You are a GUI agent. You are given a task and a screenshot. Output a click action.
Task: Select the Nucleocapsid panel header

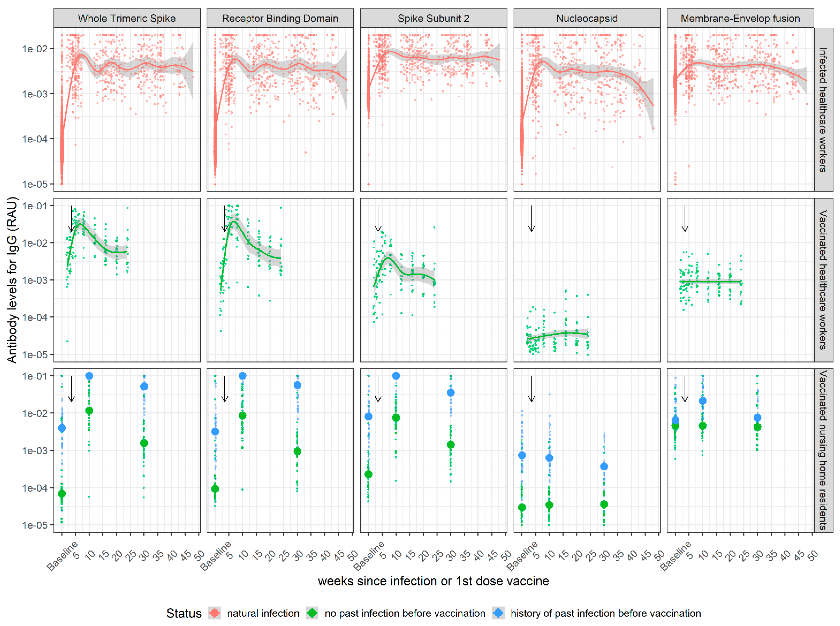pyautogui.click(x=587, y=18)
